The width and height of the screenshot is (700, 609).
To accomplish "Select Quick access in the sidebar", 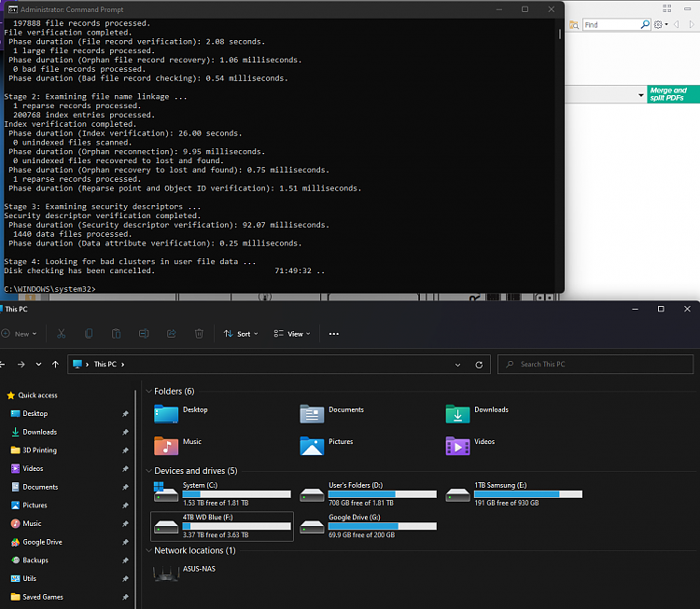I will click(32, 395).
